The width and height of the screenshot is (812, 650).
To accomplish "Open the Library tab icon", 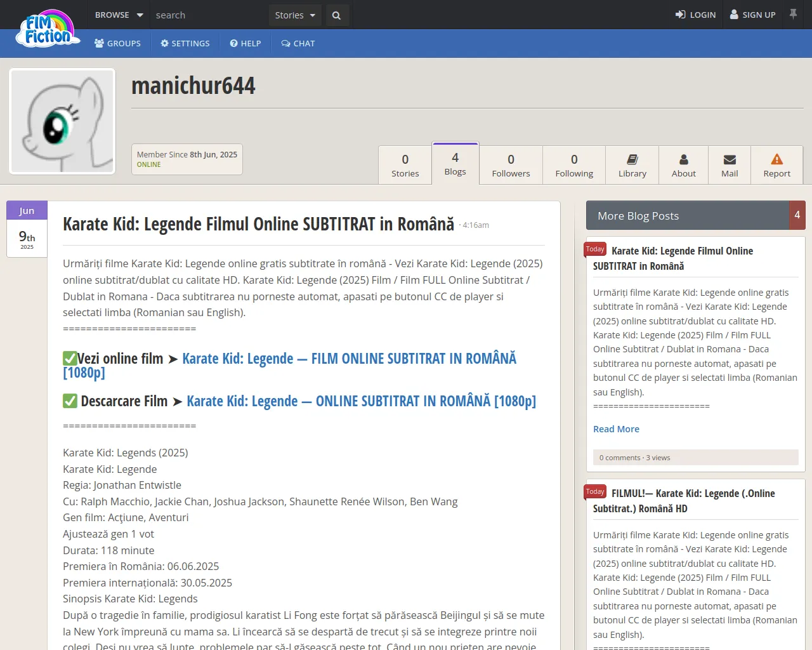I will [632, 160].
